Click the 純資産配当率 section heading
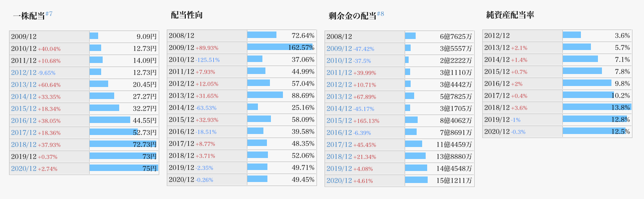644x199 pixels. pyautogui.click(x=510, y=15)
